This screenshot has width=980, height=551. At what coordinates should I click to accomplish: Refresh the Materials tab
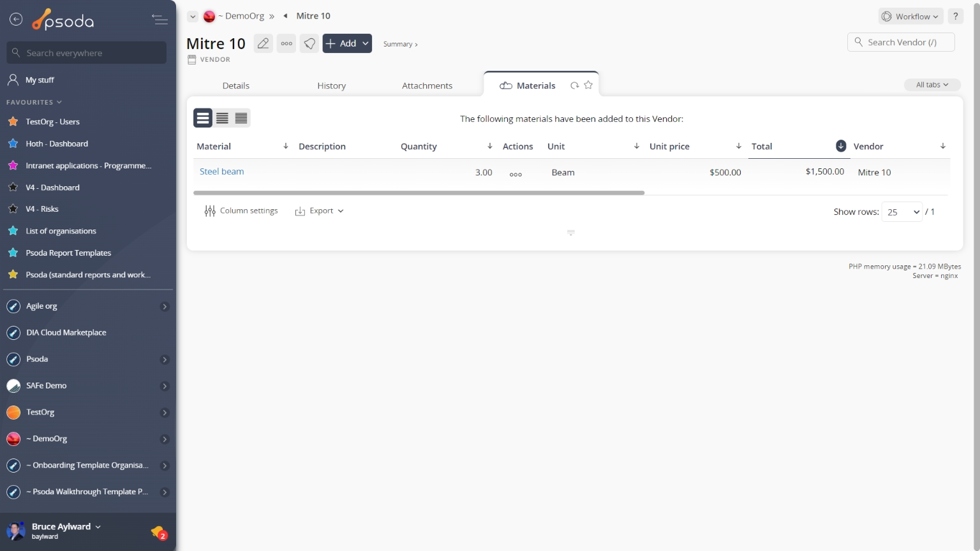(x=574, y=85)
